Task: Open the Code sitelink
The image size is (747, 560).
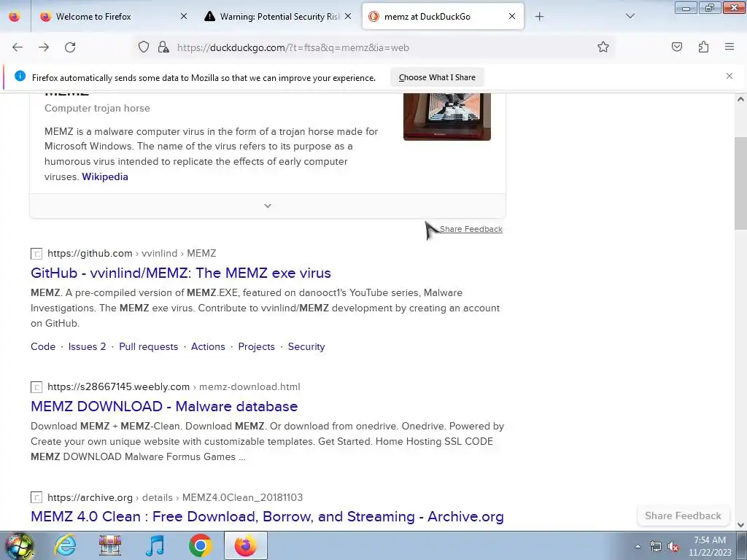Action: [43, 346]
